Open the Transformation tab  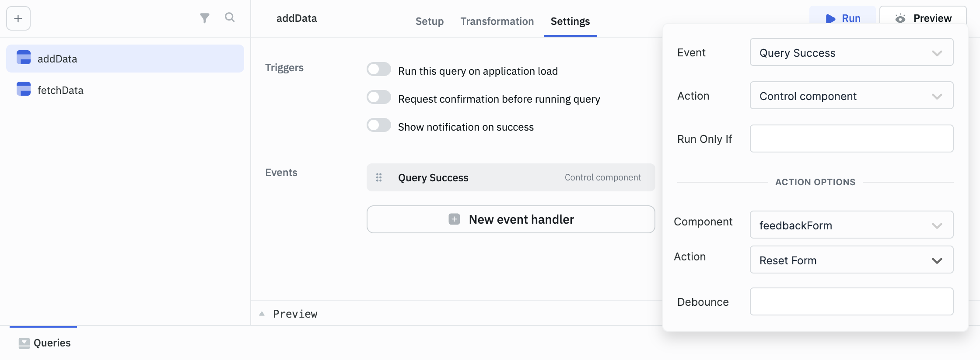[497, 21]
